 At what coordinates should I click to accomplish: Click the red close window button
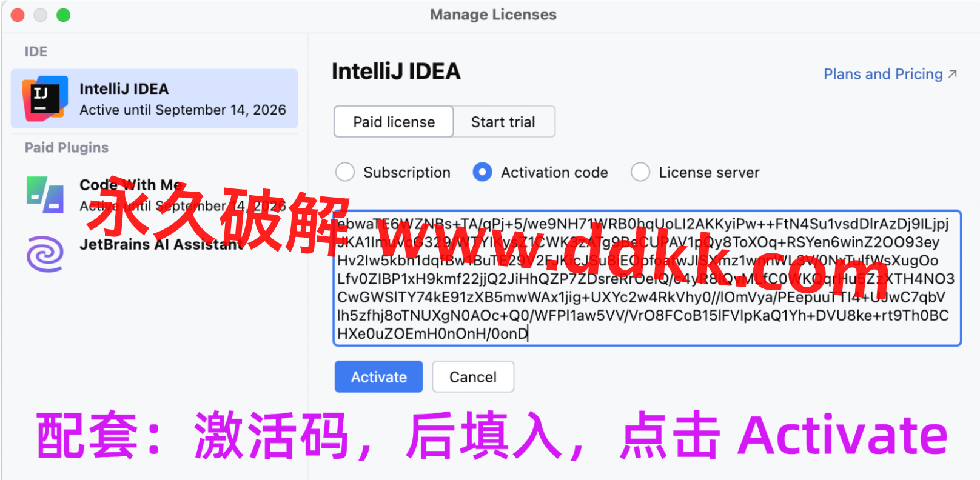click(18, 15)
